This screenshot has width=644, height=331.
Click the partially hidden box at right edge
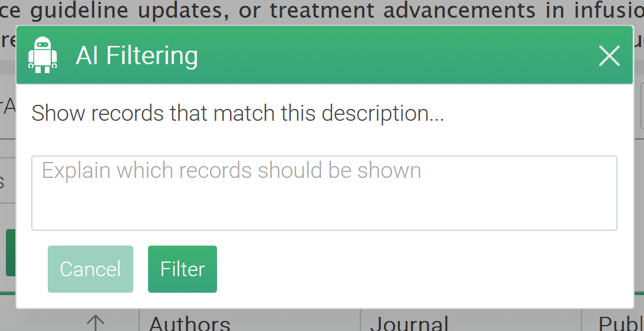[x=642, y=106]
